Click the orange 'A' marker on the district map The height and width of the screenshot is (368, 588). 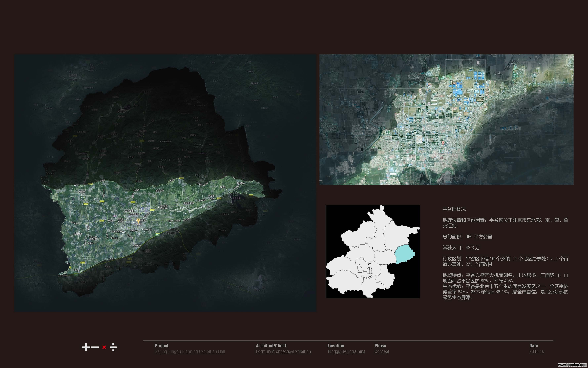[x=138, y=221]
